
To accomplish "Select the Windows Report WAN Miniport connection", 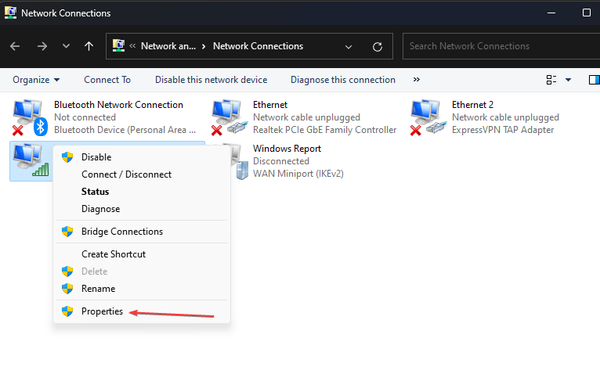I will click(287, 161).
